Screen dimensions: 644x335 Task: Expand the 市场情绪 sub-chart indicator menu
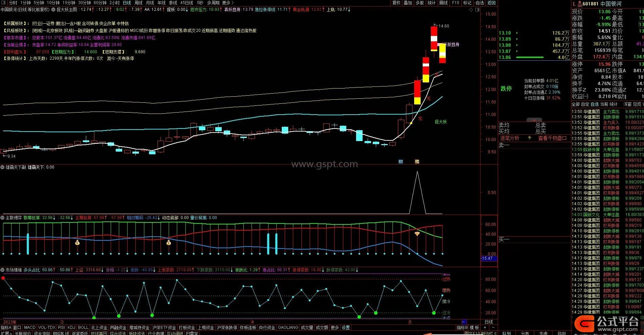tap(2, 270)
